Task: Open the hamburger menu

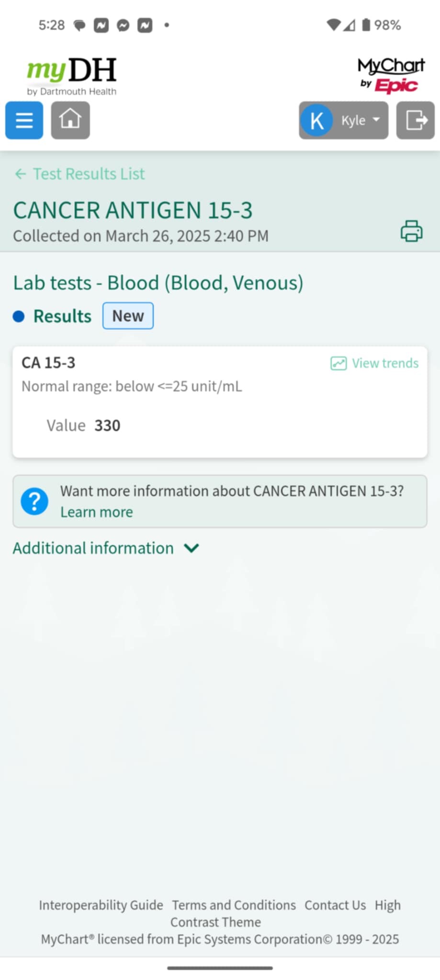Action: click(x=24, y=120)
